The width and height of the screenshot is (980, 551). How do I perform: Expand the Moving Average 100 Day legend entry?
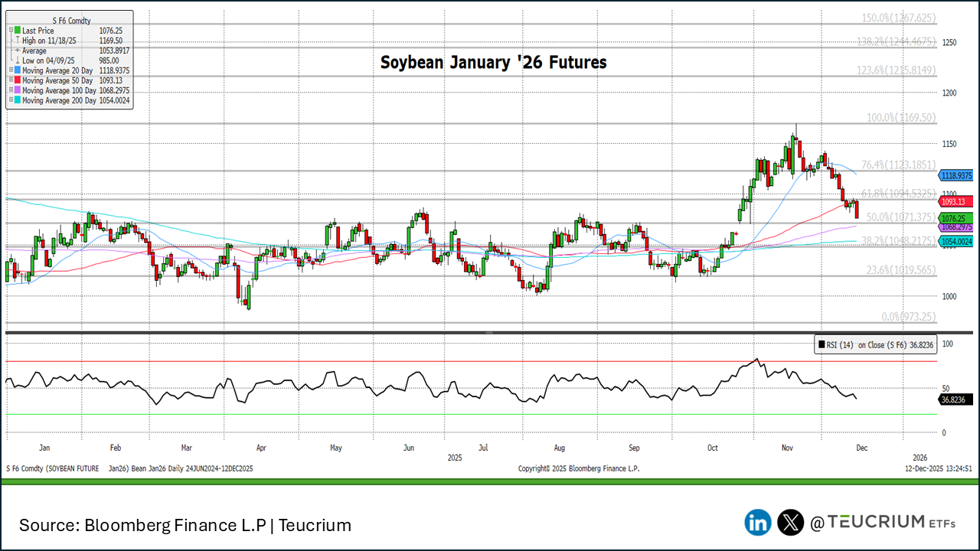pyautogui.click(x=11, y=90)
